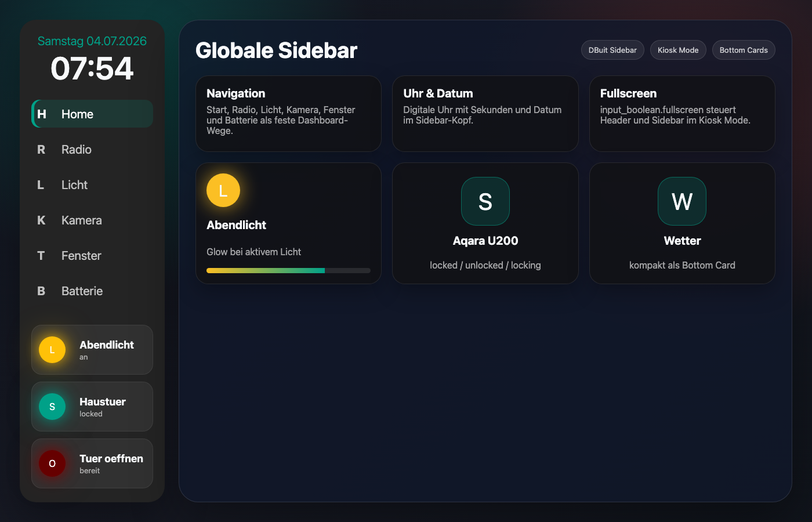Screen dimensions: 812x522
Task: Open the Uhr & Datum info card
Action: [485, 114]
